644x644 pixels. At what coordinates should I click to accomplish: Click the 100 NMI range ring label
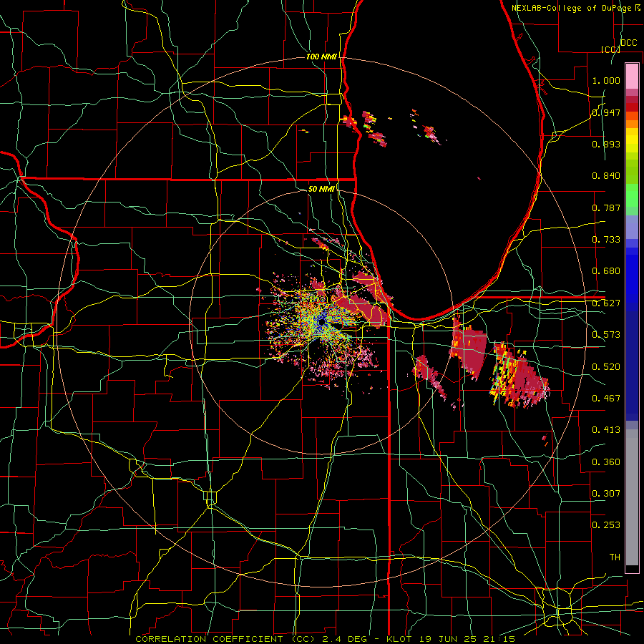(321, 57)
